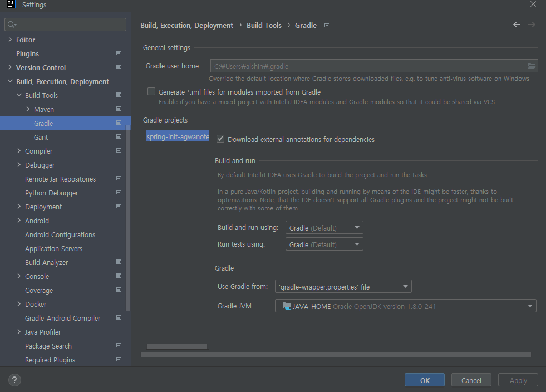The image size is (546, 392).
Task: Click the project-level icon beside Deployment
Action: click(119, 206)
